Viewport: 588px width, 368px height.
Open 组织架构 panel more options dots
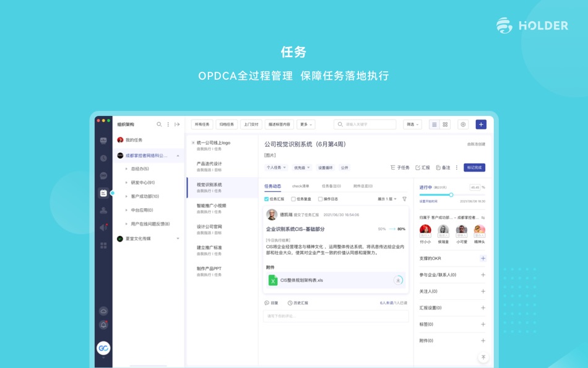pos(168,125)
